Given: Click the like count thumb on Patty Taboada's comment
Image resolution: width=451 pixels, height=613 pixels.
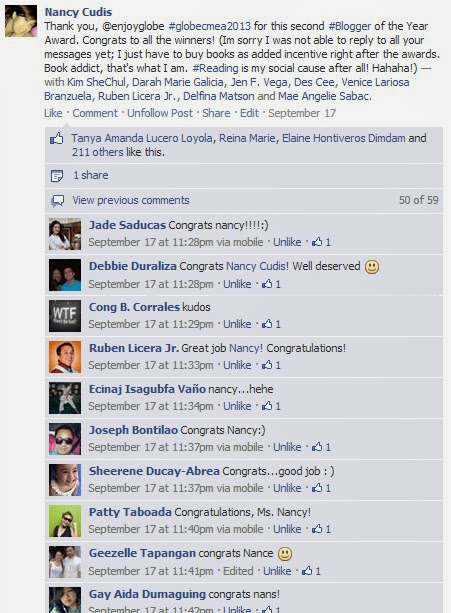Looking at the screenshot, I should [x=317, y=529].
